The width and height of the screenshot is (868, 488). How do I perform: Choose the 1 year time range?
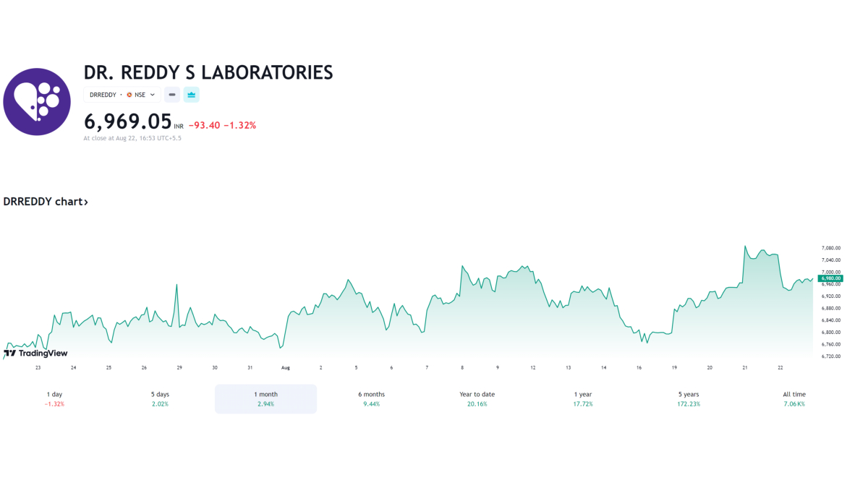[x=582, y=399]
